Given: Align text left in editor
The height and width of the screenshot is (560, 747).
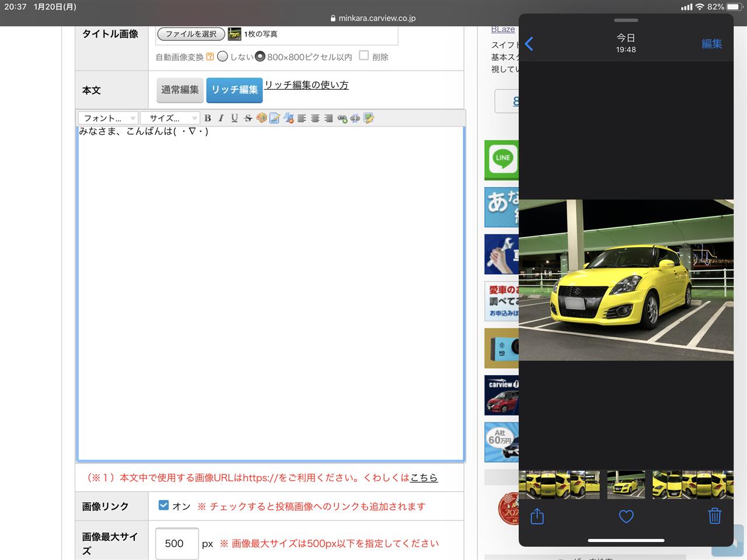Looking at the screenshot, I should pyautogui.click(x=301, y=118).
